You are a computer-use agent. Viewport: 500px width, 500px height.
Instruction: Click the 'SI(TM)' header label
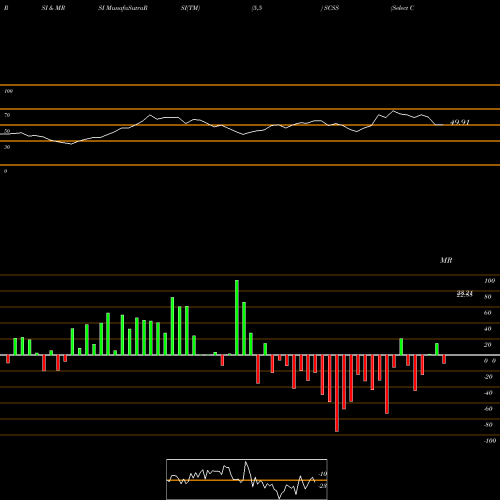coord(190,8)
